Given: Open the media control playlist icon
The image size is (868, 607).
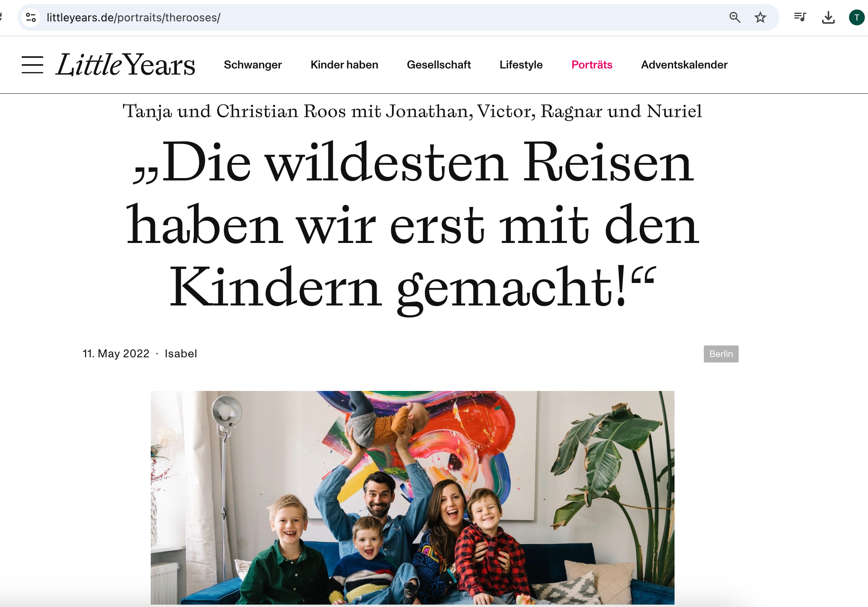Looking at the screenshot, I should coord(800,17).
